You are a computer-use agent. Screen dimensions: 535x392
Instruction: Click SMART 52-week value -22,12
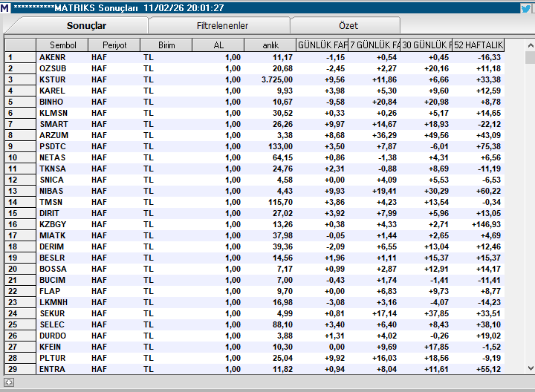[489, 124]
